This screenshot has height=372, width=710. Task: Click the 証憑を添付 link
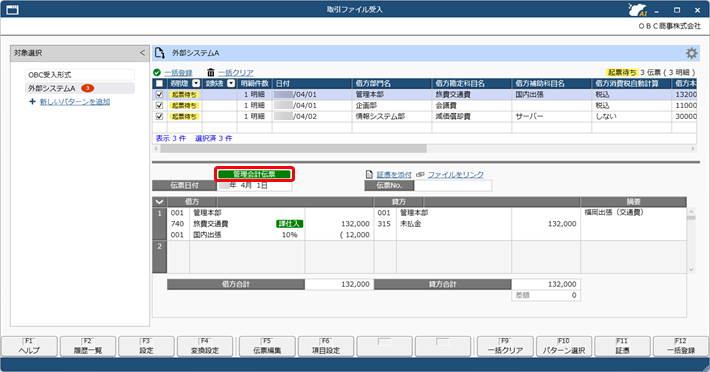tap(394, 174)
